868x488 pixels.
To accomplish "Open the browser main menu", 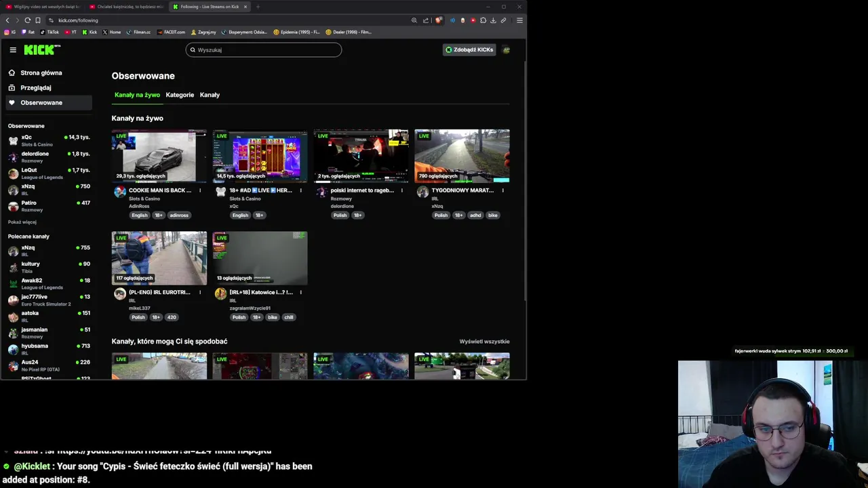I will click(519, 20).
